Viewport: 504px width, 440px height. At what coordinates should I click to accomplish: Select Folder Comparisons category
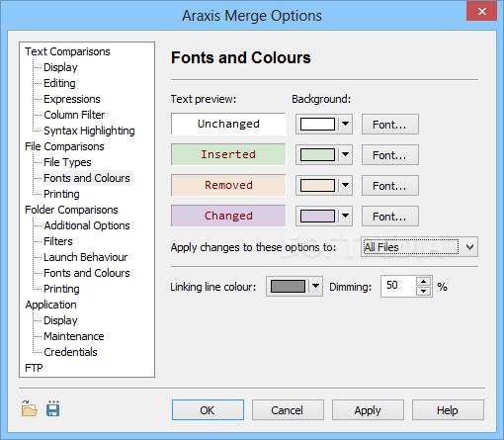(x=71, y=210)
